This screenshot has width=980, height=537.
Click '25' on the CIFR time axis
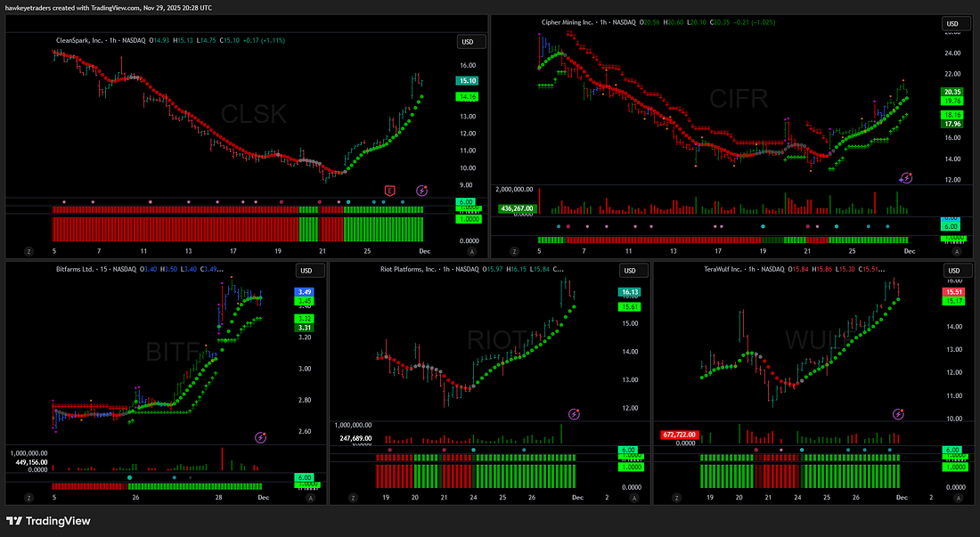[x=852, y=252]
